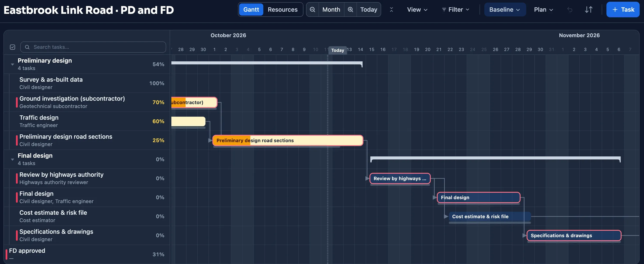Switch to the Resources tab
644x264 pixels.
pos(283,10)
